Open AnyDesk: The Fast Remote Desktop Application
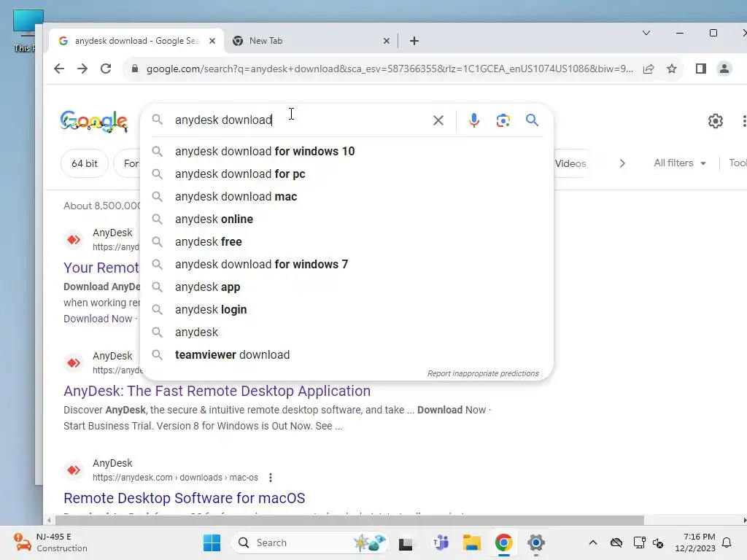Screen dimensions: 747x560 pyautogui.click(x=217, y=391)
